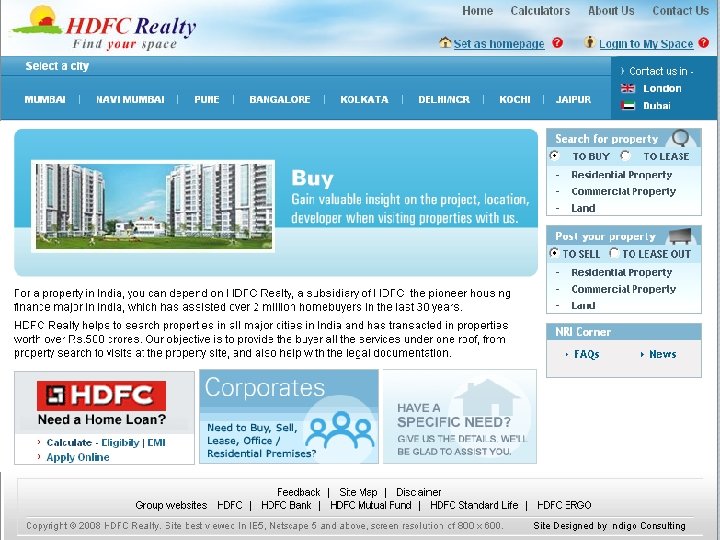
Task: Open the Contact Us menu item
Action: (681, 11)
